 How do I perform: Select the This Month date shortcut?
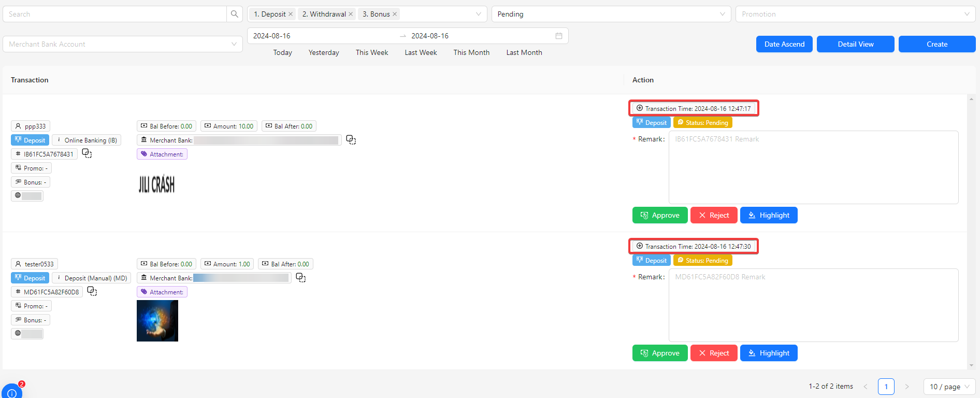coord(471,52)
